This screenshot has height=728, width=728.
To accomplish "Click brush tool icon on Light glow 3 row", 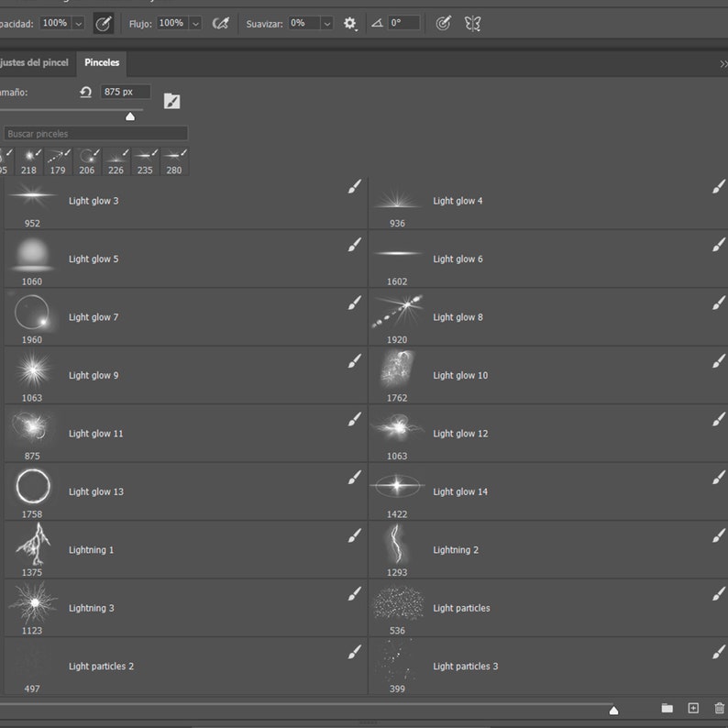I will [x=354, y=187].
